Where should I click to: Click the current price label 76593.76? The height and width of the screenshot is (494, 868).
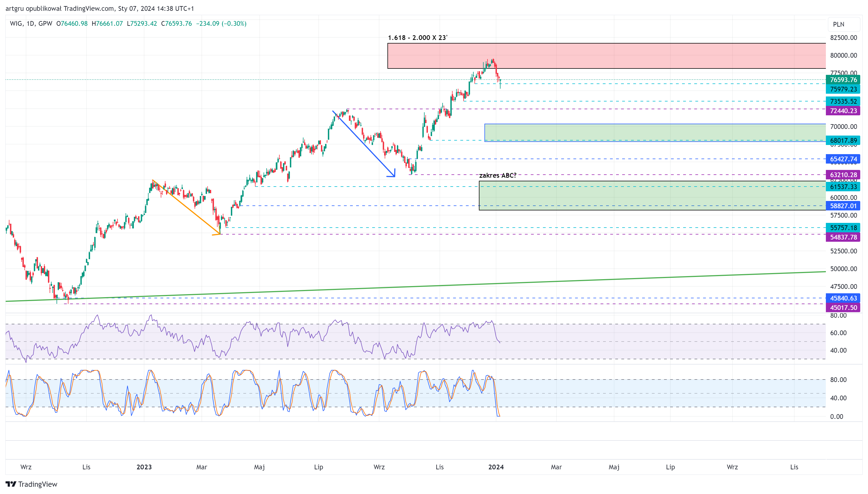pyautogui.click(x=843, y=80)
